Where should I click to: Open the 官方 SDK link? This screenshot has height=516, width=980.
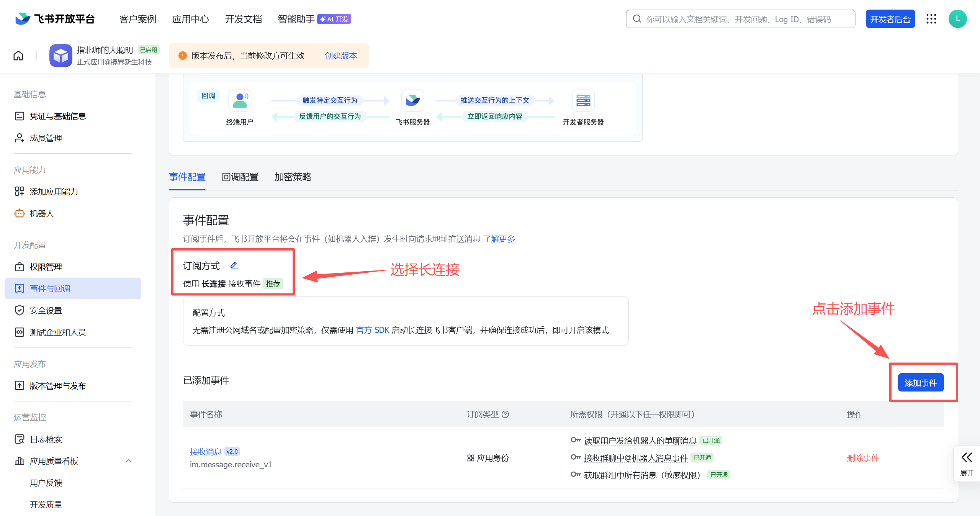pyautogui.click(x=372, y=330)
